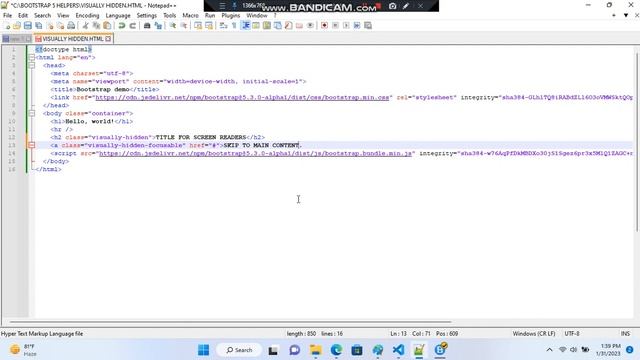Click the horizontal scrollbar of the editor

[231, 322]
